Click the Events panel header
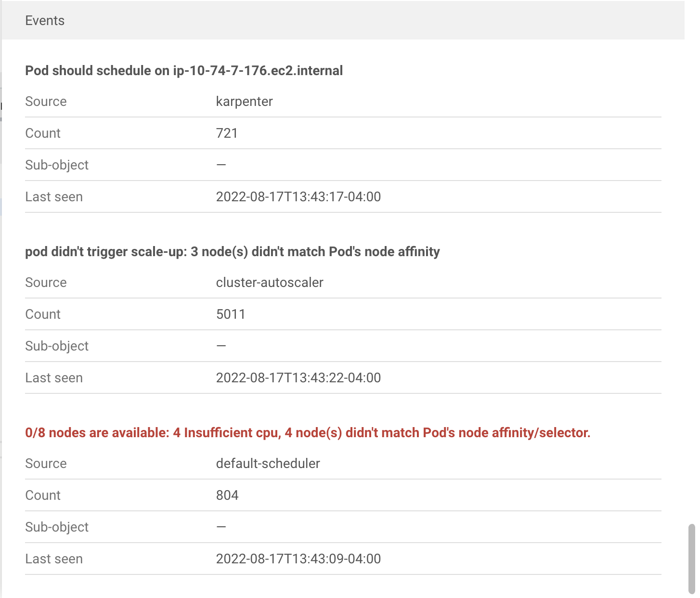This screenshot has width=700, height=598. [45, 21]
